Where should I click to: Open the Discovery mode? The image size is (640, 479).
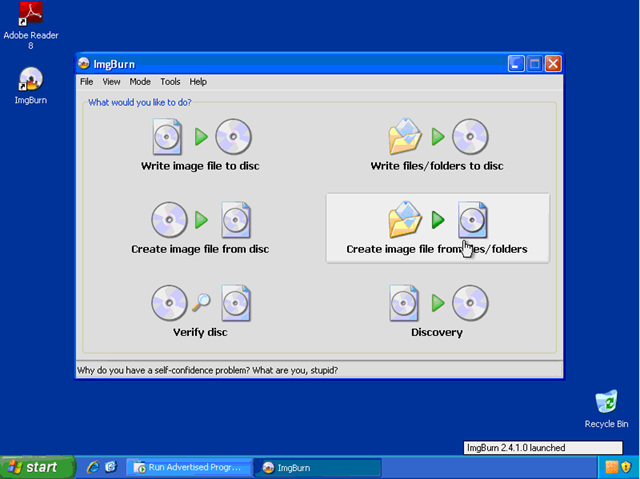point(437,311)
